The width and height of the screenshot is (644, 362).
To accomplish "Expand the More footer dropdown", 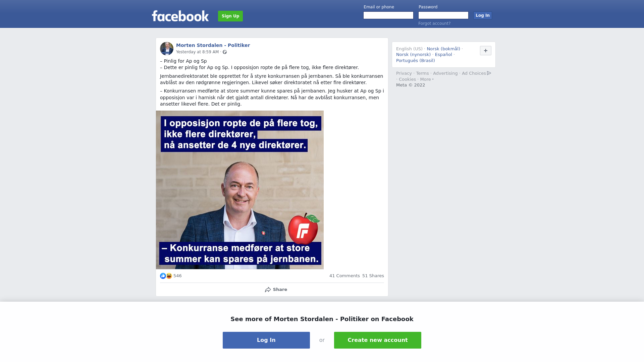I will 427,79.
